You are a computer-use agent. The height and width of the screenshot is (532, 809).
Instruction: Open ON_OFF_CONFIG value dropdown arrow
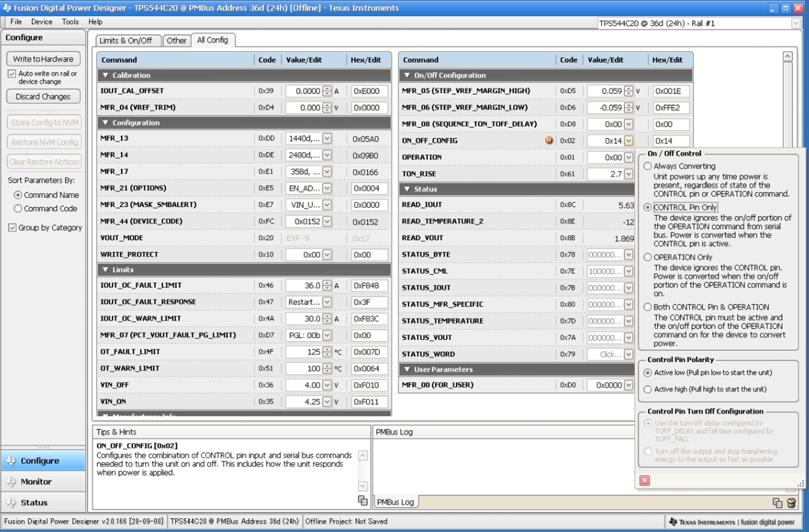(x=629, y=141)
